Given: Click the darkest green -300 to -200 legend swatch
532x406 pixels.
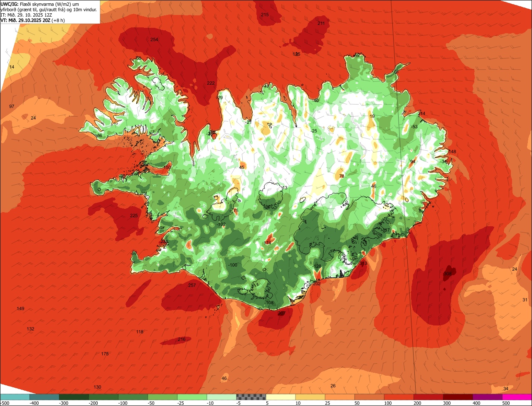Looking at the screenshot, I should click(x=74, y=397).
